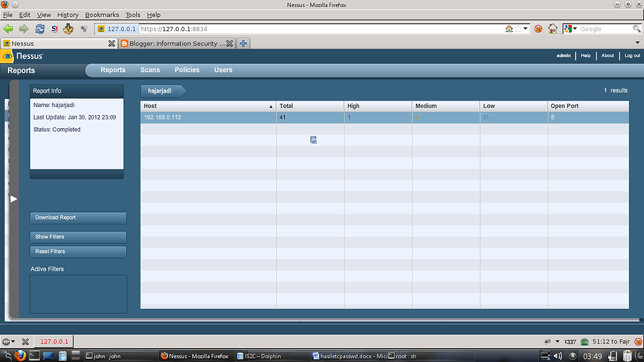This screenshot has width=644, height=362.
Task: Click the red blocked-circle toolbar icon
Action: pyautogui.click(x=538, y=29)
